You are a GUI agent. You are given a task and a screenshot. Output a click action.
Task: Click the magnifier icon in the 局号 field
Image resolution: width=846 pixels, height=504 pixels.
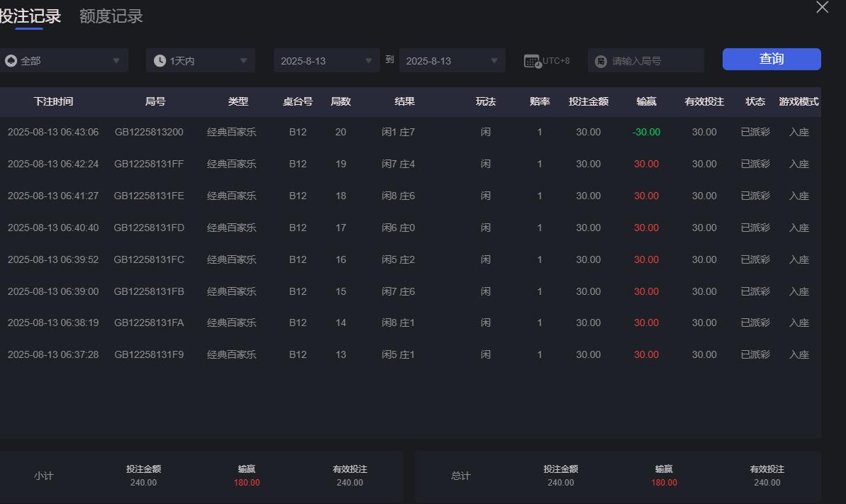[601, 60]
